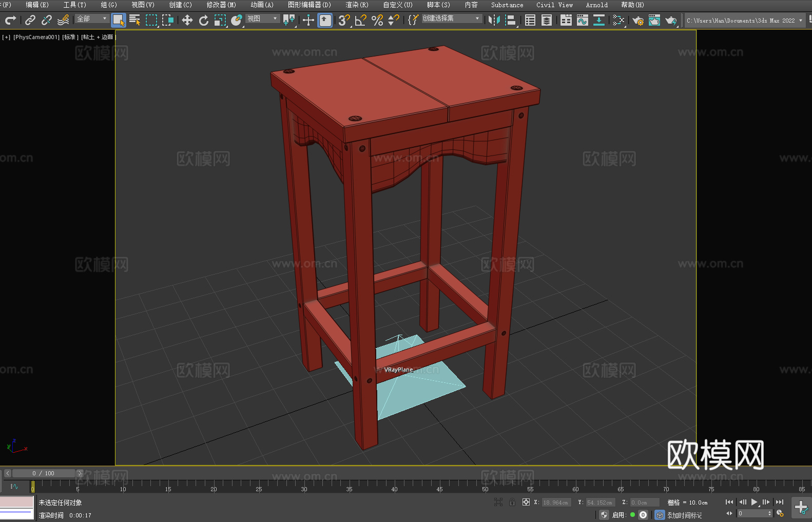Click the Mirror tool icon
The height and width of the screenshot is (522, 812).
coord(494,20)
